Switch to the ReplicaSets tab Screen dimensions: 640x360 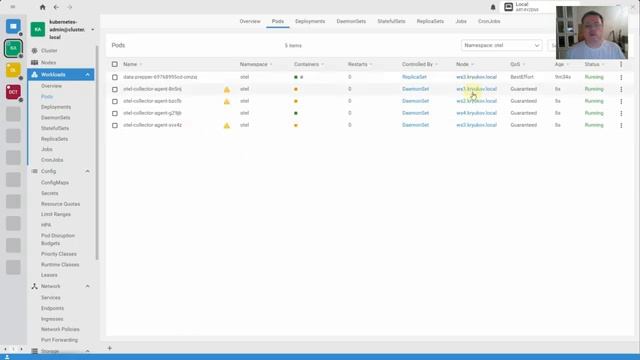pos(430,21)
